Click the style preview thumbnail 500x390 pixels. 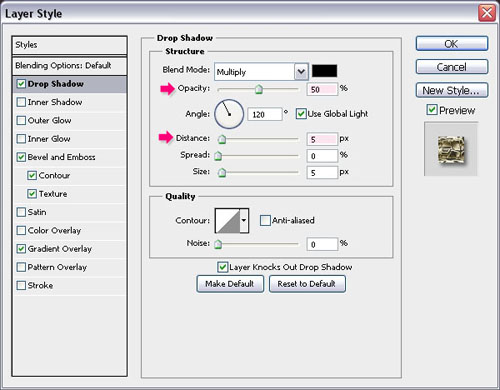tap(451, 149)
